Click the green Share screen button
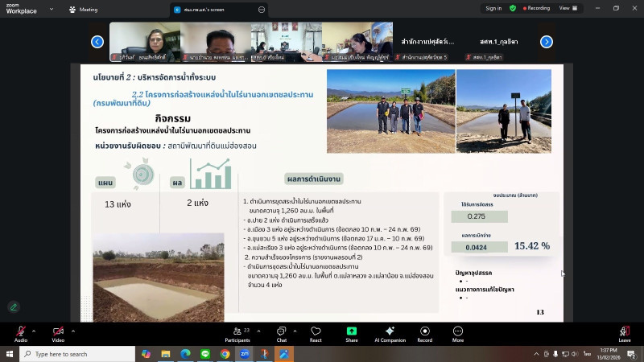This screenshot has width=644, height=362. [x=352, y=332]
